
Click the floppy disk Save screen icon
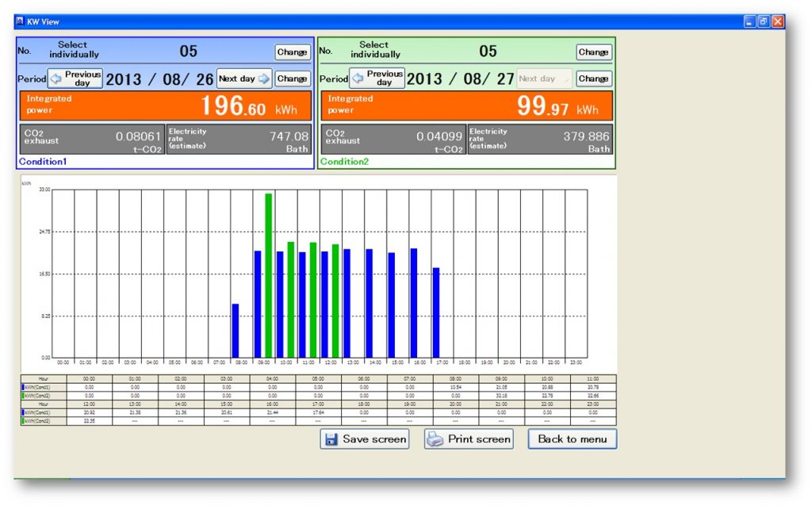click(331, 439)
